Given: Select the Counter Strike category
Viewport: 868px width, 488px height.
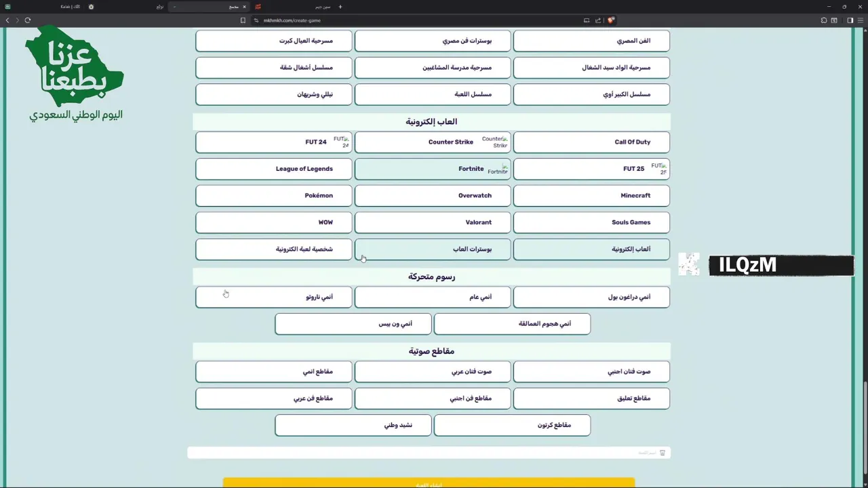Looking at the screenshot, I should (433, 142).
